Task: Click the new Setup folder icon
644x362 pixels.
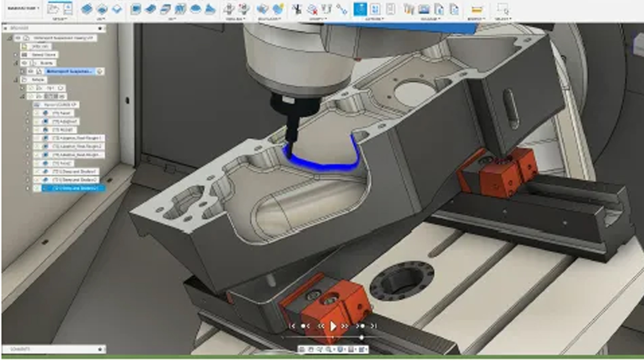Action: click(x=53, y=9)
